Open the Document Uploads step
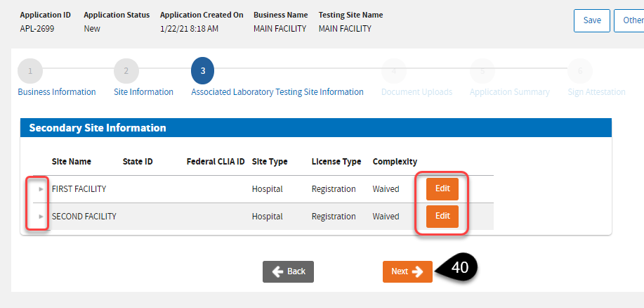The height and width of the screenshot is (308, 644). 416,92
